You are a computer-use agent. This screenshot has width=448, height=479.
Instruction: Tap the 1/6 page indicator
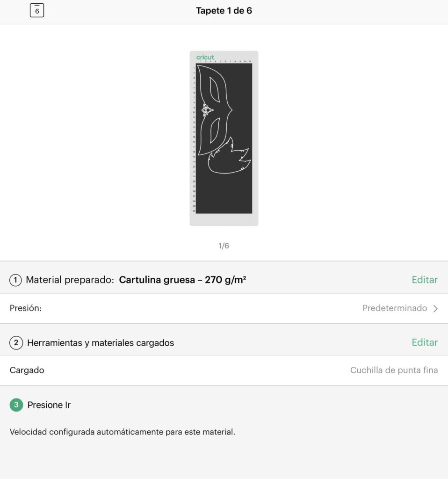tap(224, 246)
